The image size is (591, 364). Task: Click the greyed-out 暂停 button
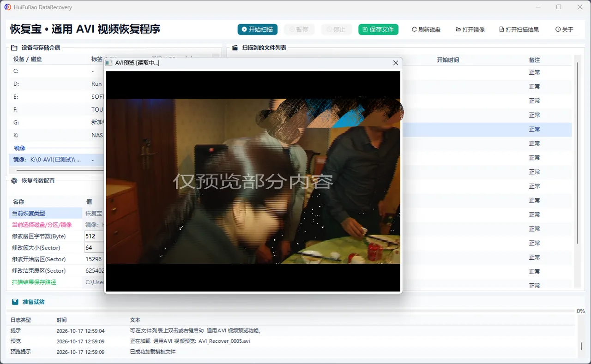tap(299, 30)
